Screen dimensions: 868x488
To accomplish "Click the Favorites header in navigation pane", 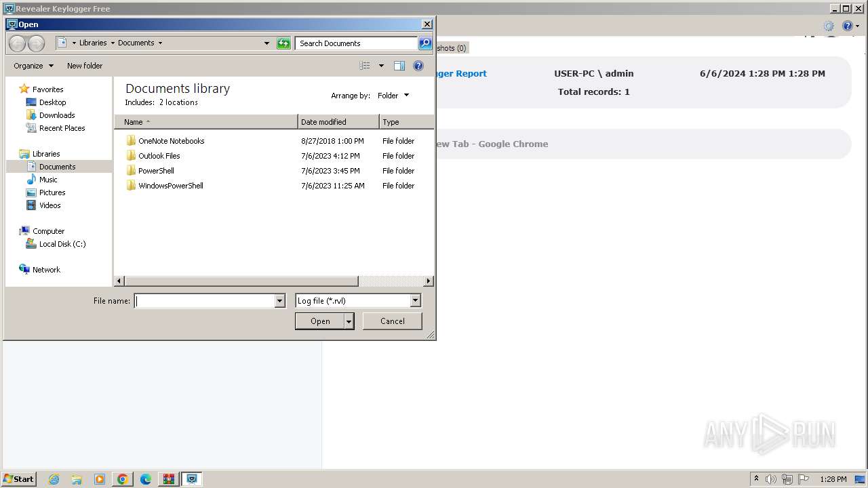I will coord(47,89).
